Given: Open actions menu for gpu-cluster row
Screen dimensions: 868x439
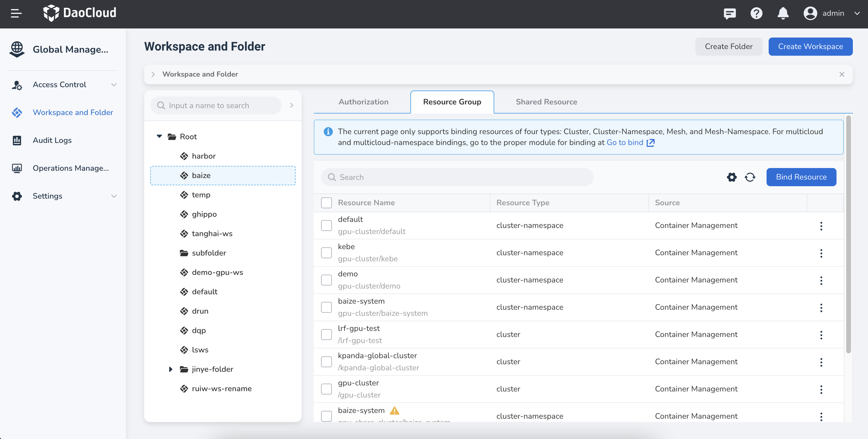Looking at the screenshot, I should [821, 389].
